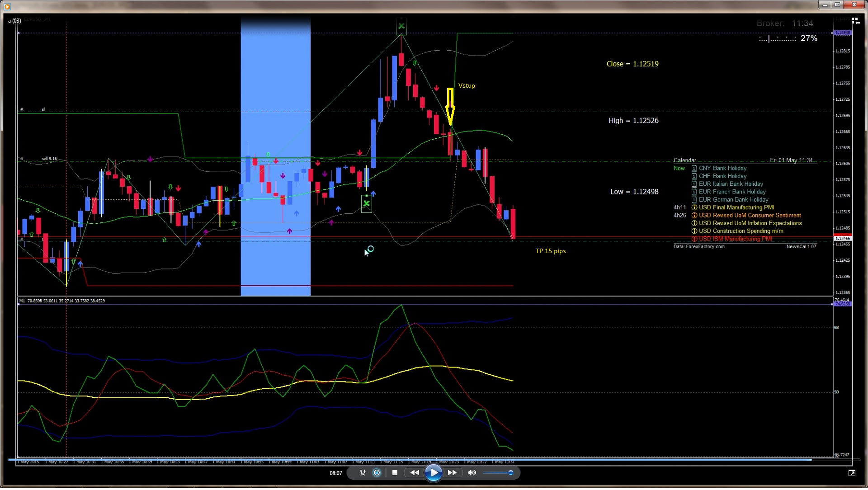Click the 'sell 9.16' order label
The image size is (868, 490).
click(x=49, y=159)
